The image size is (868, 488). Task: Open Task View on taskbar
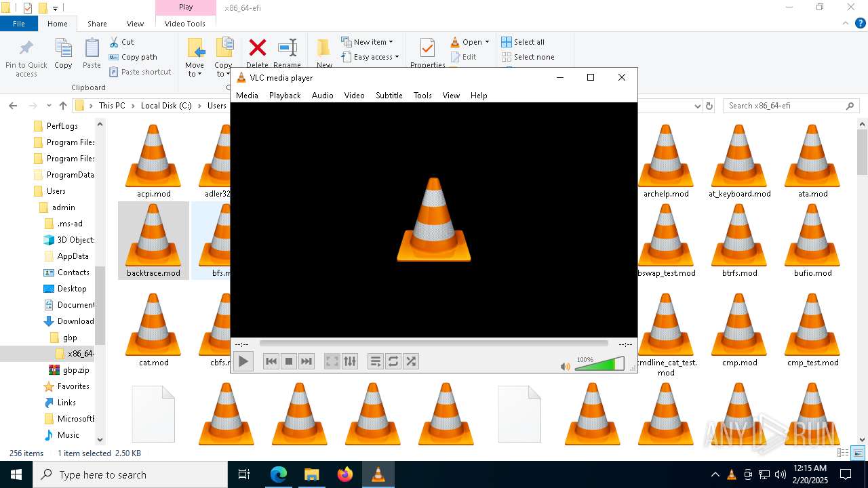coord(244,474)
